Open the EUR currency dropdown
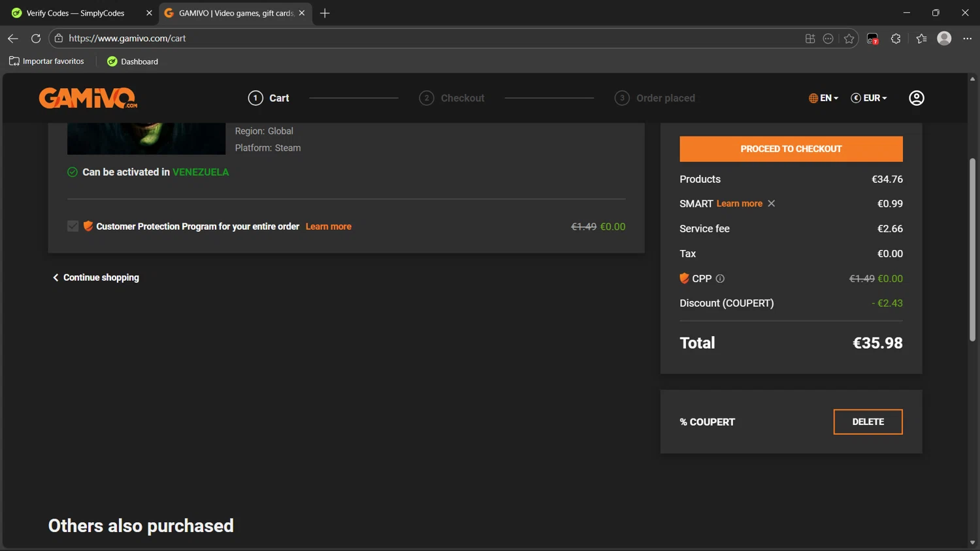This screenshot has height=551, width=980. (x=869, y=98)
